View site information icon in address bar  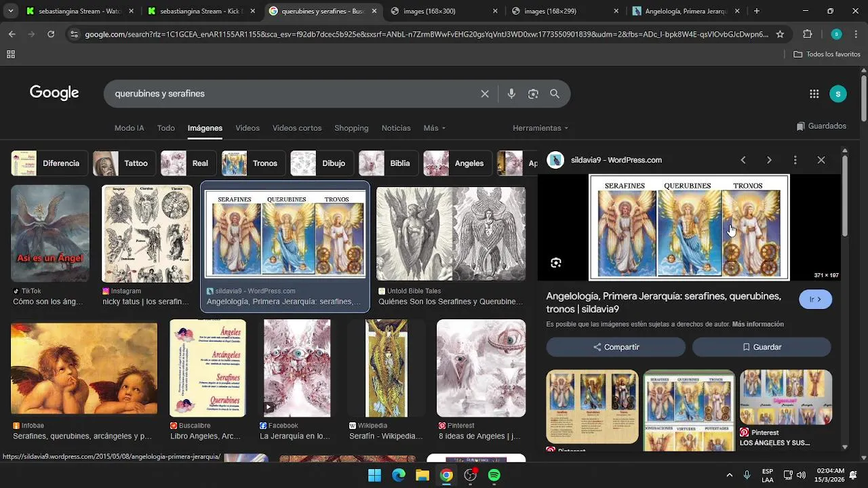74,34
